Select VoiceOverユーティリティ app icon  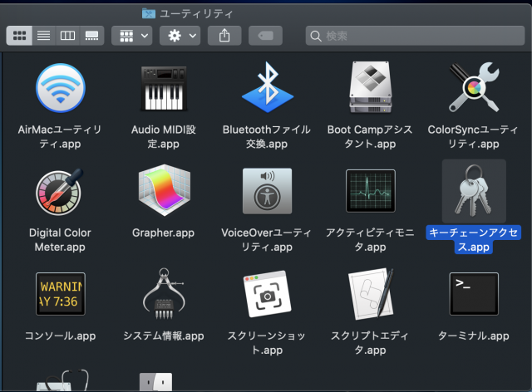click(x=267, y=191)
